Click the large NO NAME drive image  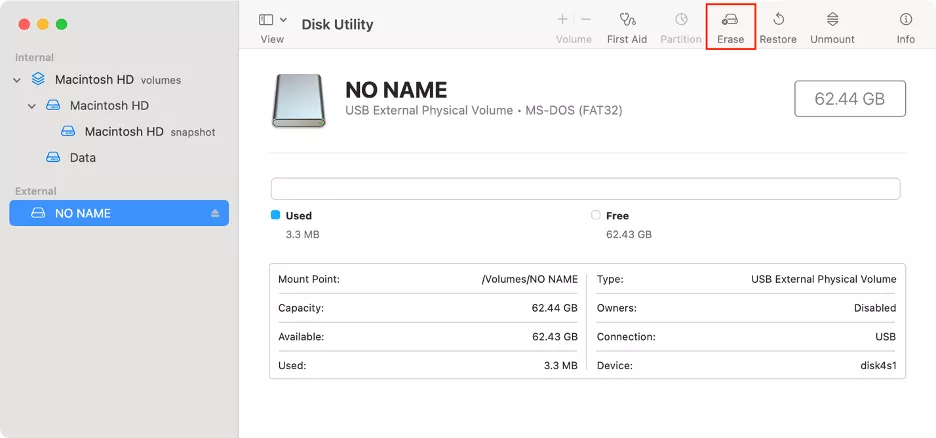298,101
